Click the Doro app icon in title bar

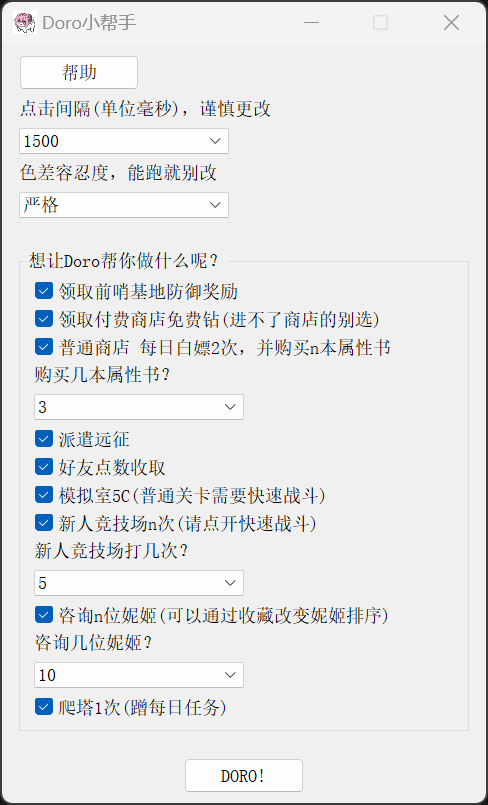pyautogui.click(x=25, y=23)
